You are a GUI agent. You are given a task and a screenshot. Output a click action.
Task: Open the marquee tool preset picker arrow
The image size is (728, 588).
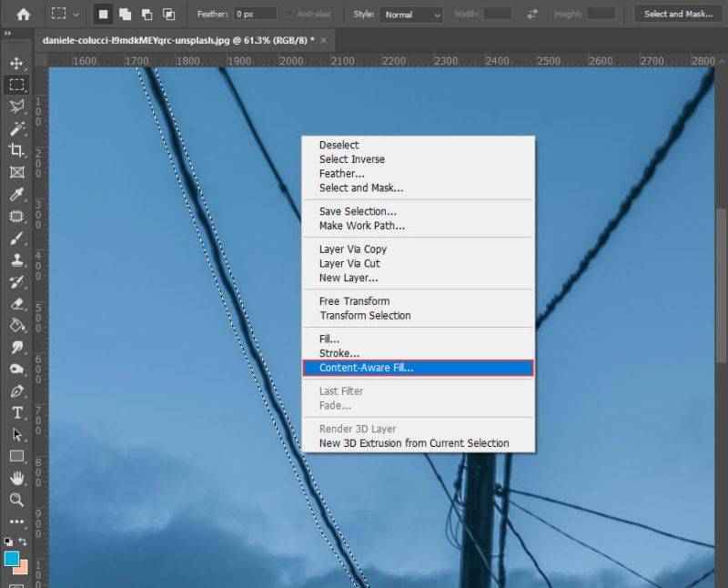click(76, 15)
